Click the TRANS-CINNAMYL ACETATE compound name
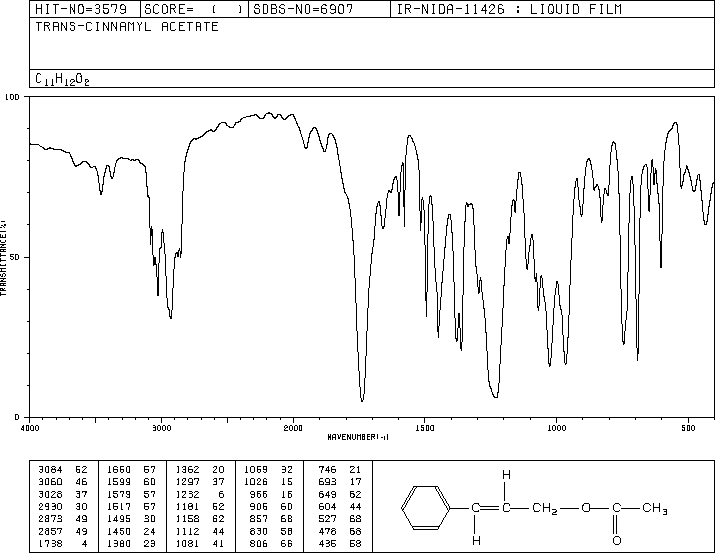Image resolution: width=715 pixels, height=553 pixels. [127, 27]
